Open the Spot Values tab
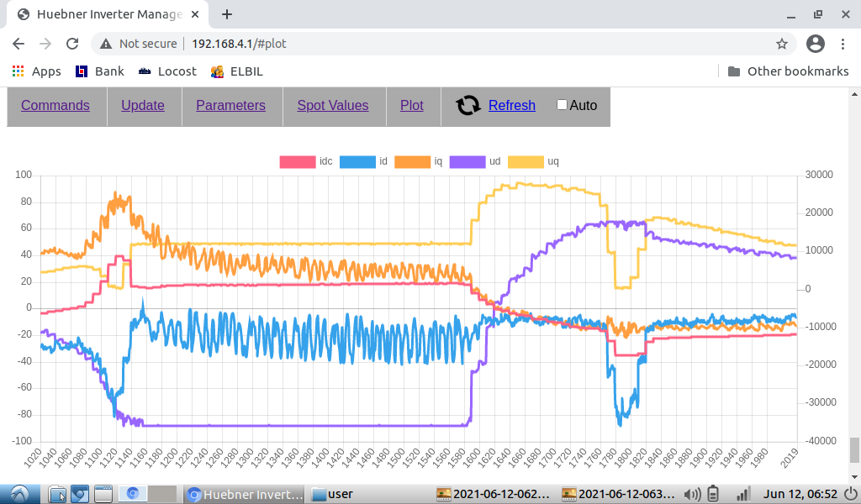This screenshot has width=861, height=504. pyautogui.click(x=332, y=106)
